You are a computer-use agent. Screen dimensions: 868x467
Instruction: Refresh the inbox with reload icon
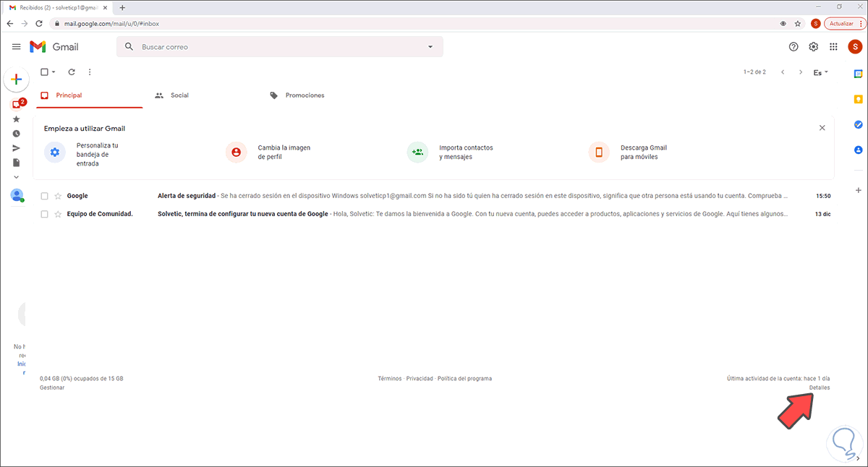tap(72, 72)
